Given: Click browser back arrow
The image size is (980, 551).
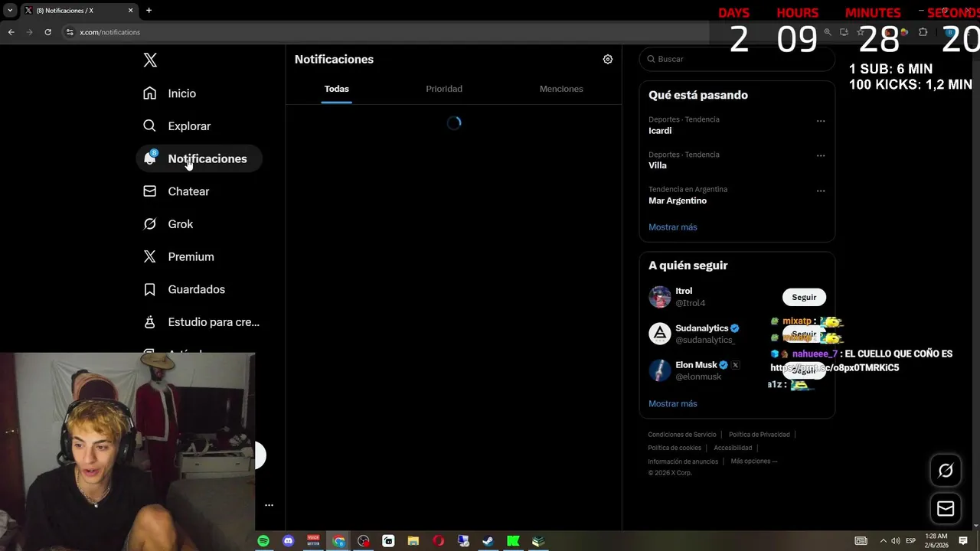Looking at the screenshot, I should coord(11,32).
